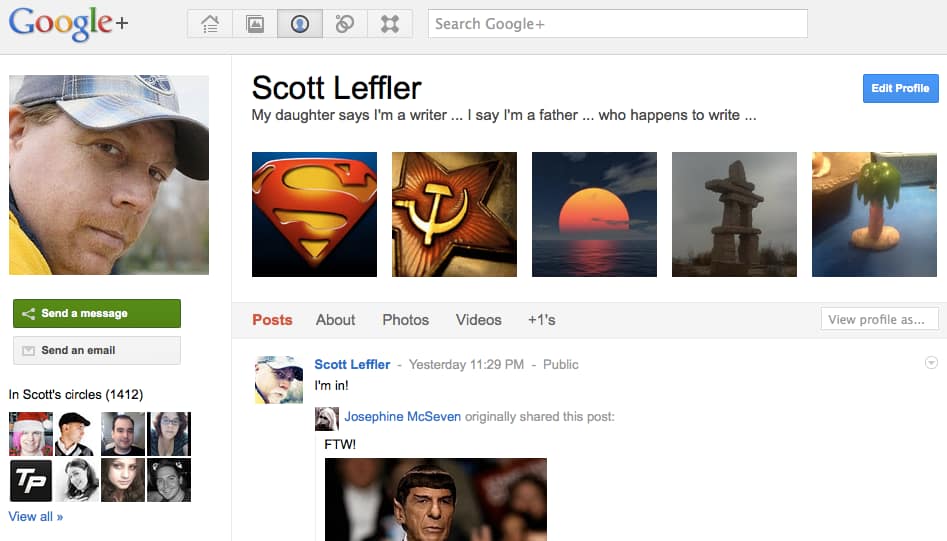
Task: Open the Games icon in top navigation
Action: tap(390, 24)
